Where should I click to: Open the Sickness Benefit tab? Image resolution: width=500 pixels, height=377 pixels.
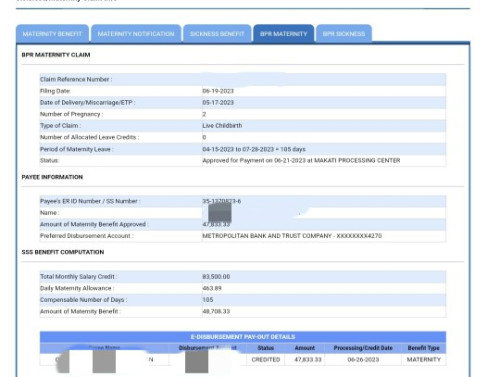point(217,34)
